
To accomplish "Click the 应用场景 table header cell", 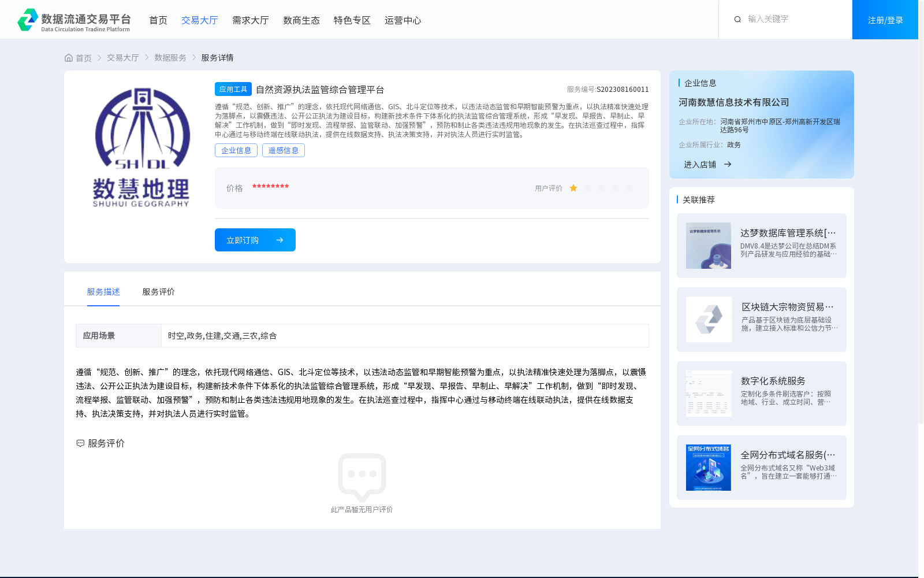I will click(118, 335).
